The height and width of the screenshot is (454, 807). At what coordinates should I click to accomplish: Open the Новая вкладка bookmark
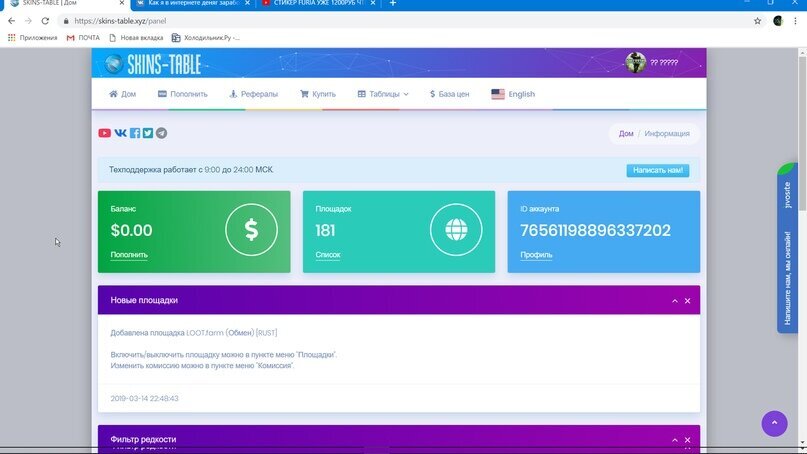[x=136, y=38]
